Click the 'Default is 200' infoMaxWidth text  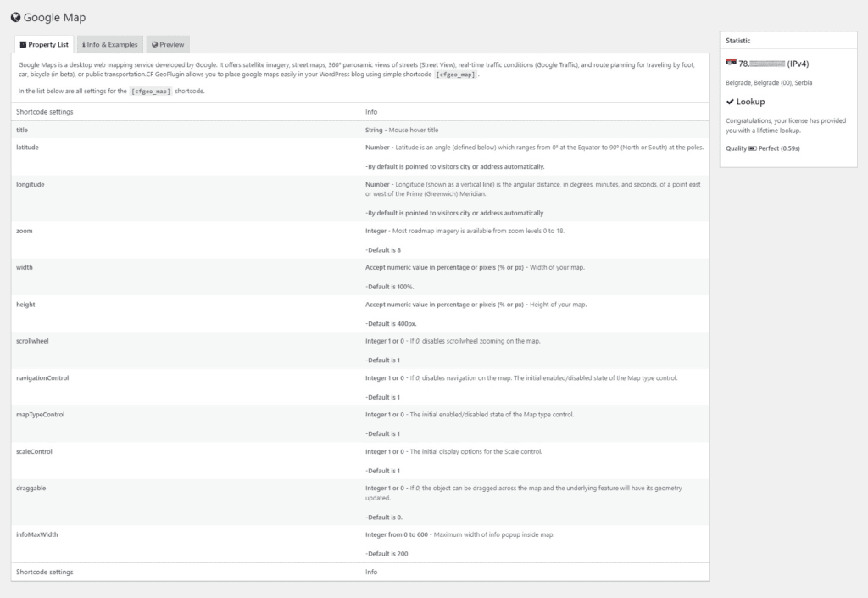[x=387, y=554]
